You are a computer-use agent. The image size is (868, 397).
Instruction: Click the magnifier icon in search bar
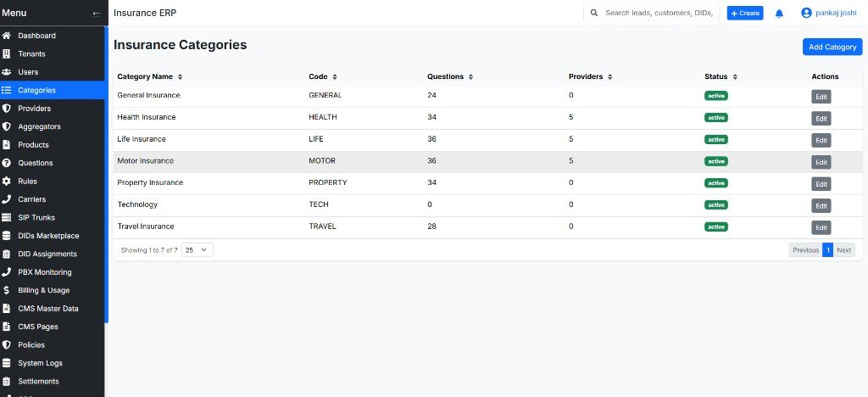(594, 13)
